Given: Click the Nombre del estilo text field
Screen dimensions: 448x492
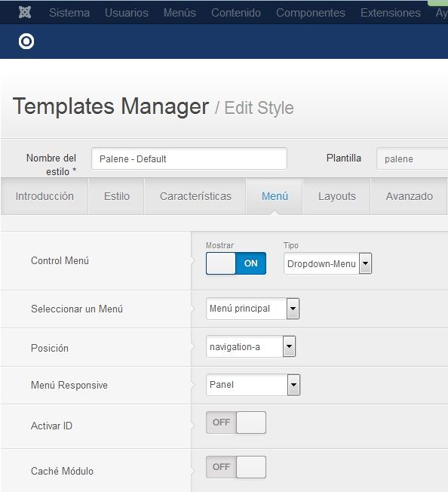Looking at the screenshot, I should (x=189, y=158).
